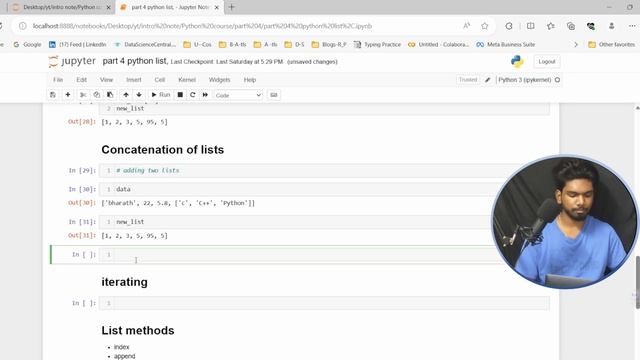The width and height of the screenshot is (640, 360).
Task: Click Python 3 (ipykernel) kernel name
Action: pyautogui.click(x=524, y=80)
